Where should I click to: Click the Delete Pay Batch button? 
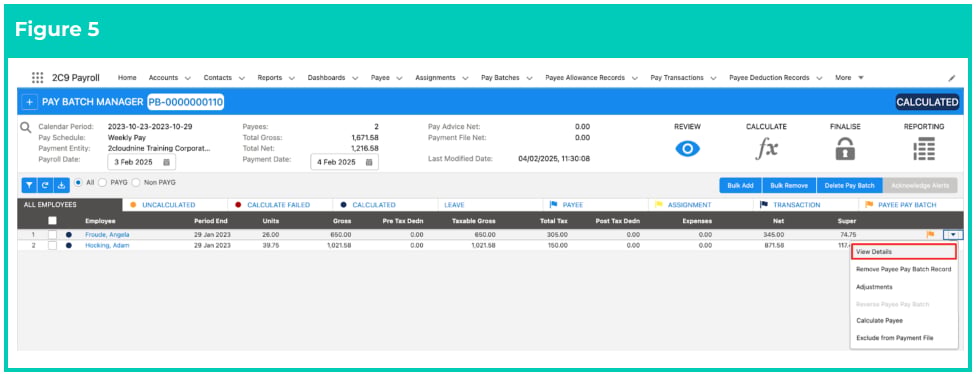pos(850,185)
